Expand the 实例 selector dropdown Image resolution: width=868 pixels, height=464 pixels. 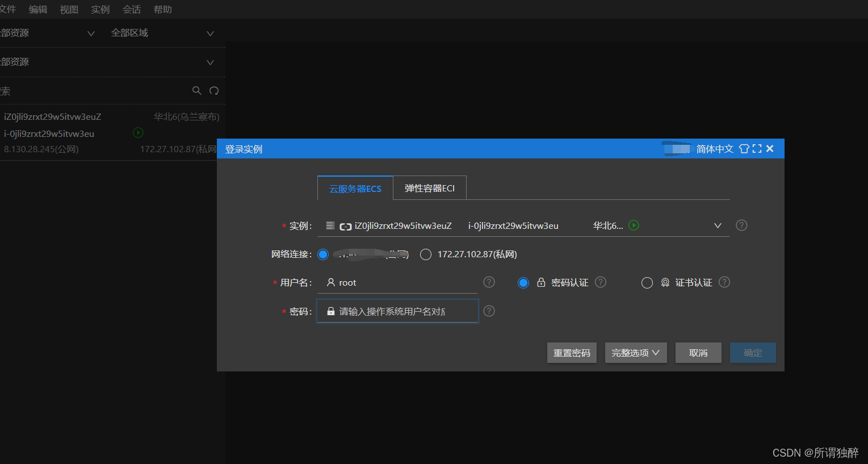pos(718,225)
